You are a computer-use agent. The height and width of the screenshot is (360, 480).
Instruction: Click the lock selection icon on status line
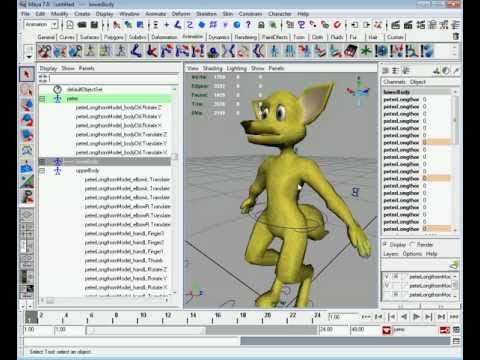pos(261,25)
